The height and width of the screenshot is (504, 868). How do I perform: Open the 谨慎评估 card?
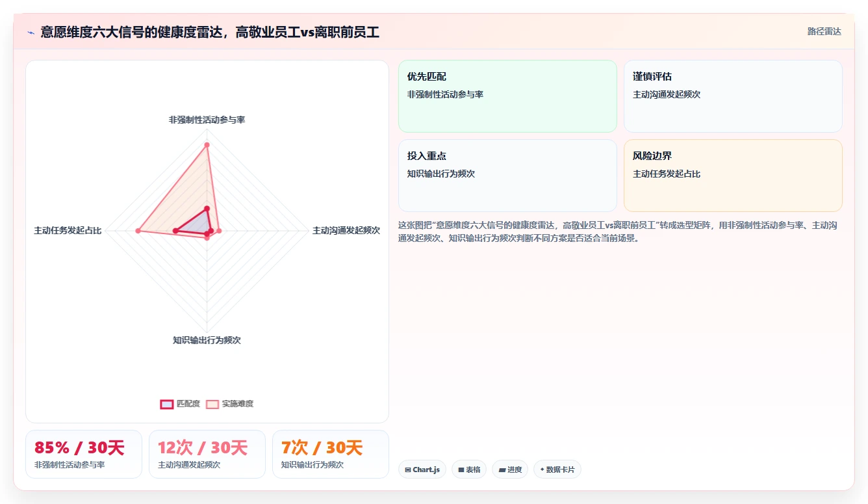point(733,96)
